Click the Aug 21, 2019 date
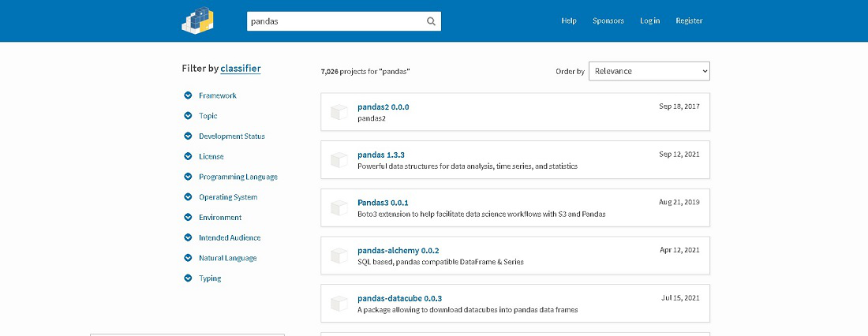 pyautogui.click(x=679, y=202)
